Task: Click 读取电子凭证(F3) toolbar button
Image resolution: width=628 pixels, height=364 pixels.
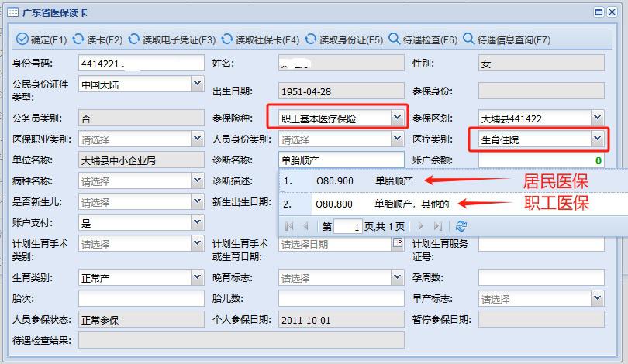Action: click(172, 39)
